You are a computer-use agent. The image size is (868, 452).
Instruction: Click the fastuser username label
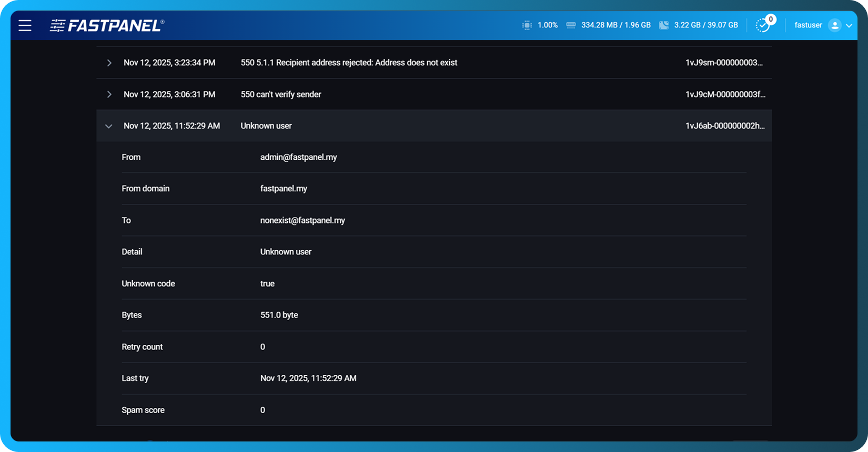point(808,25)
